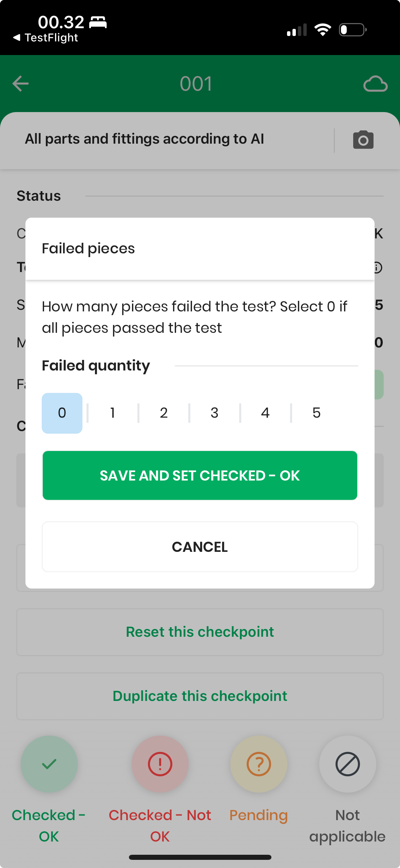Image resolution: width=400 pixels, height=868 pixels.
Task: Open the camera to attach photo
Action: 363,140
